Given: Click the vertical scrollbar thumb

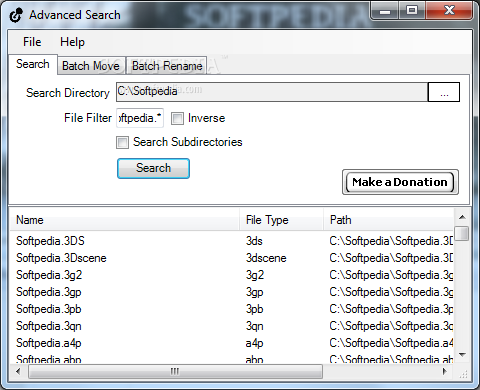Looking at the screenshot, I should 462,233.
